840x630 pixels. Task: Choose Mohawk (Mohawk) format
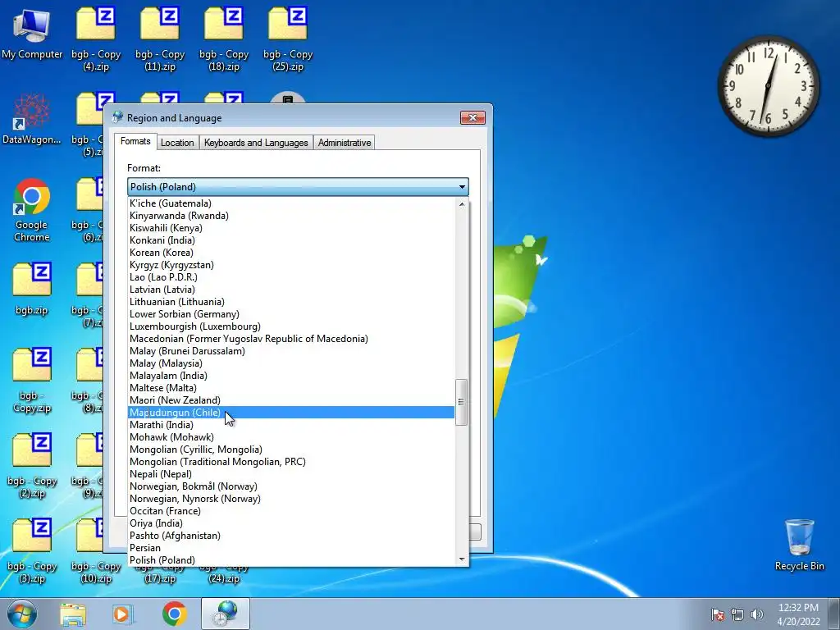(291, 437)
